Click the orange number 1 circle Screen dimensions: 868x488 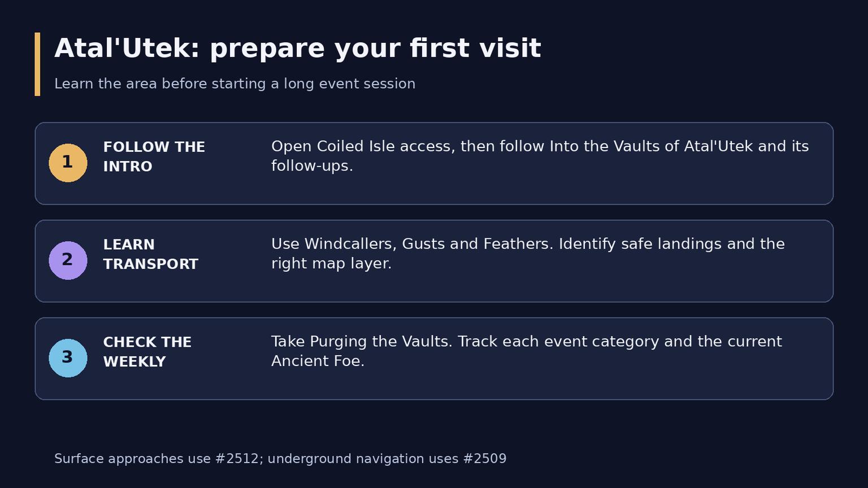tap(68, 163)
